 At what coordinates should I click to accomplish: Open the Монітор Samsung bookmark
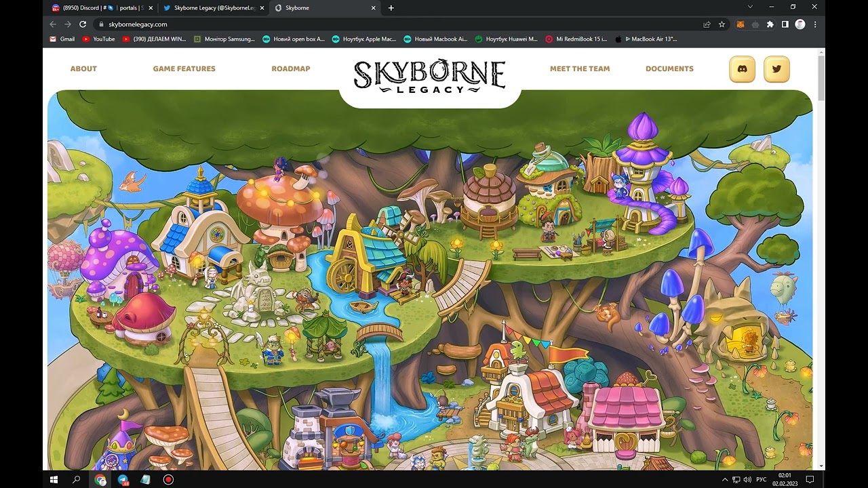point(224,39)
